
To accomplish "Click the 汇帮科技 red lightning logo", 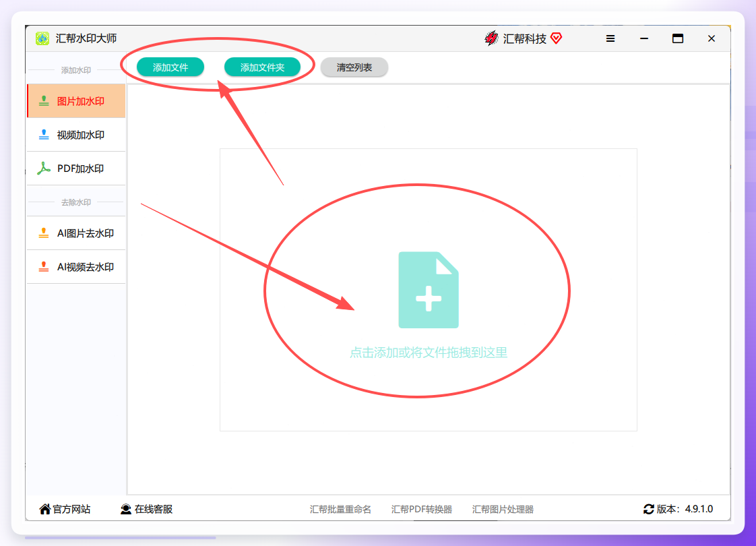I will (x=491, y=38).
